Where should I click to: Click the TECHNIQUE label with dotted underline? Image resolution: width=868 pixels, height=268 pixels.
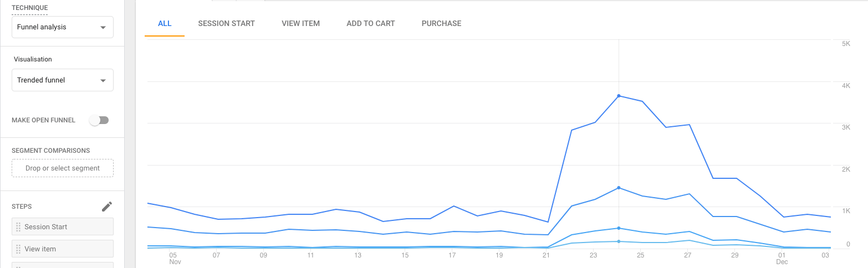point(29,8)
